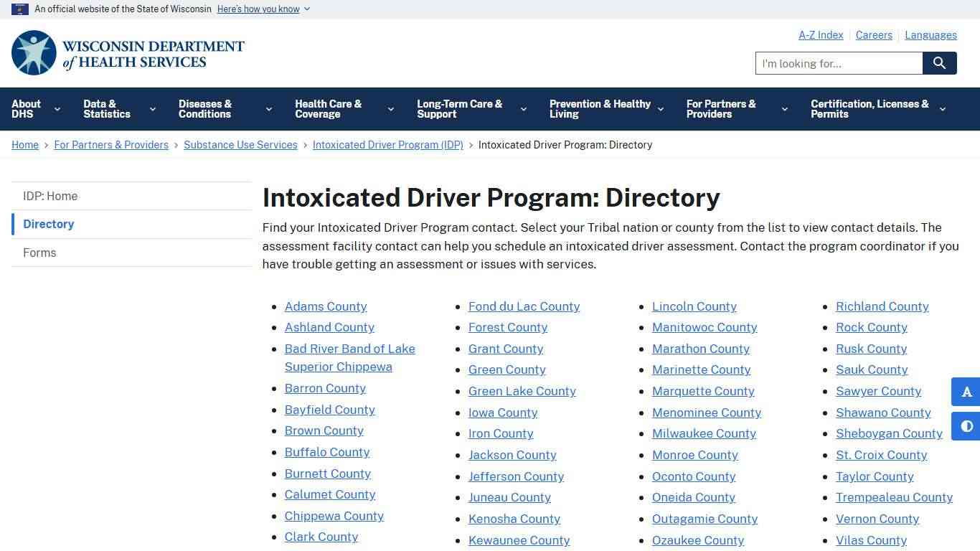Screen dimensions: 980x551
Task: Click the text size accessibility icon
Action: [966, 392]
